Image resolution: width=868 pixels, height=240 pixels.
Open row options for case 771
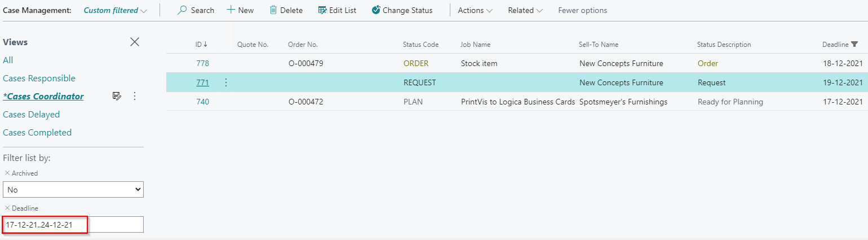point(226,82)
